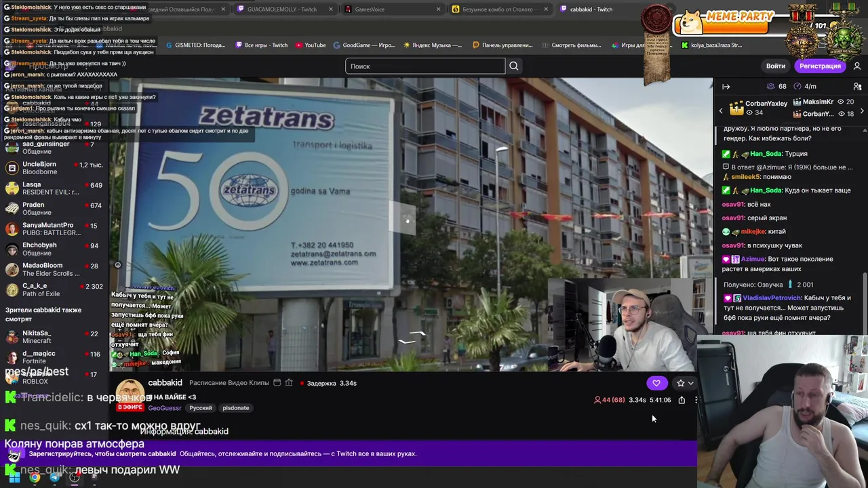Viewport: 868px width, 488px height.
Task: Open UncleBjorn channel in sidebar
Action: point(54,168)
